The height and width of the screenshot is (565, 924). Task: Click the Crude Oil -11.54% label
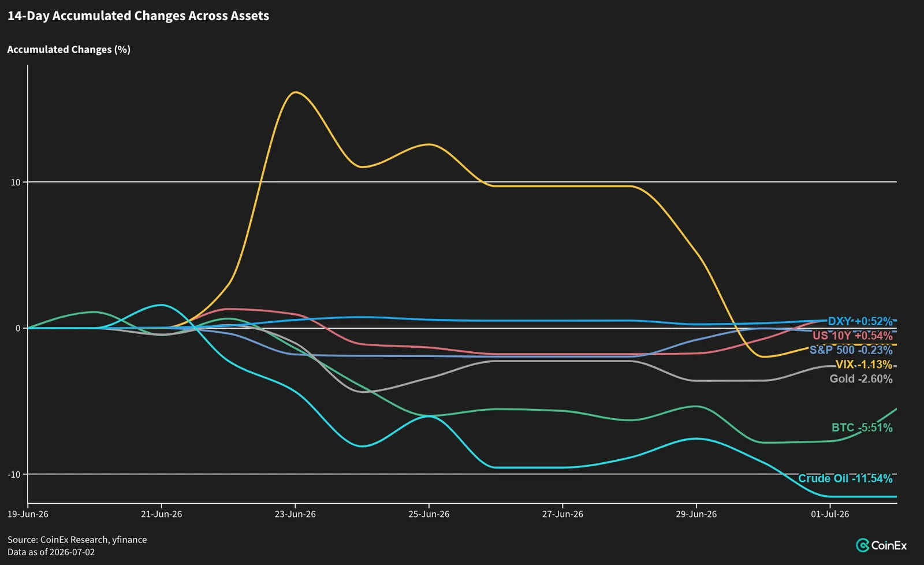pyautogui.click(x=845, y=478)
